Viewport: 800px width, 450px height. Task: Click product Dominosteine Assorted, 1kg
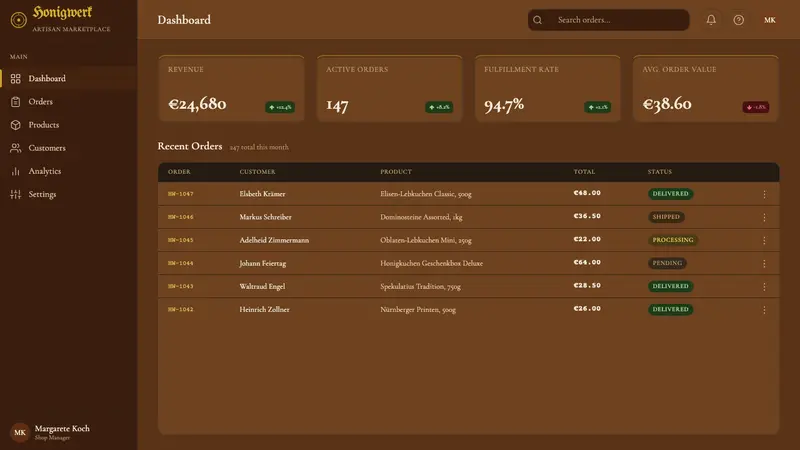tap(421, 217)
